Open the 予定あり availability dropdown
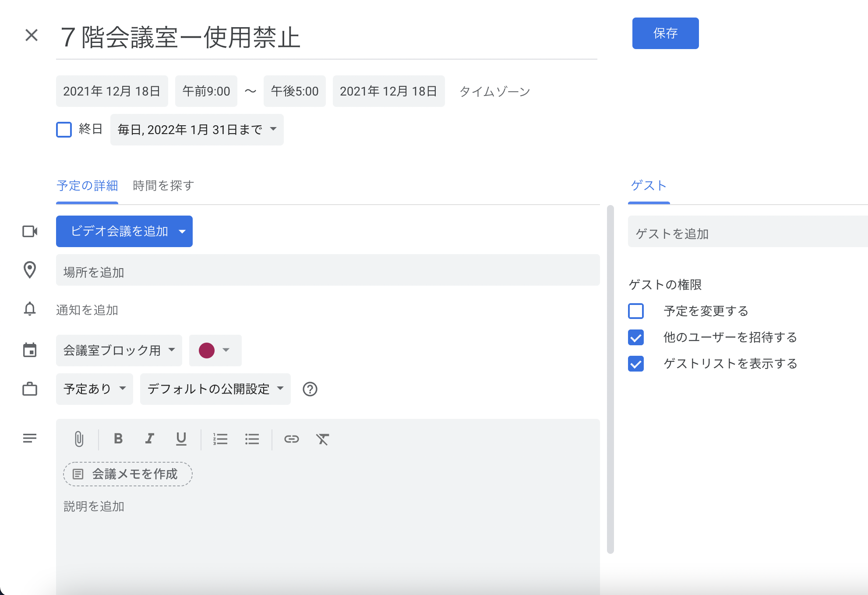This screenshot has width=868, height=595. click(95, 389)
